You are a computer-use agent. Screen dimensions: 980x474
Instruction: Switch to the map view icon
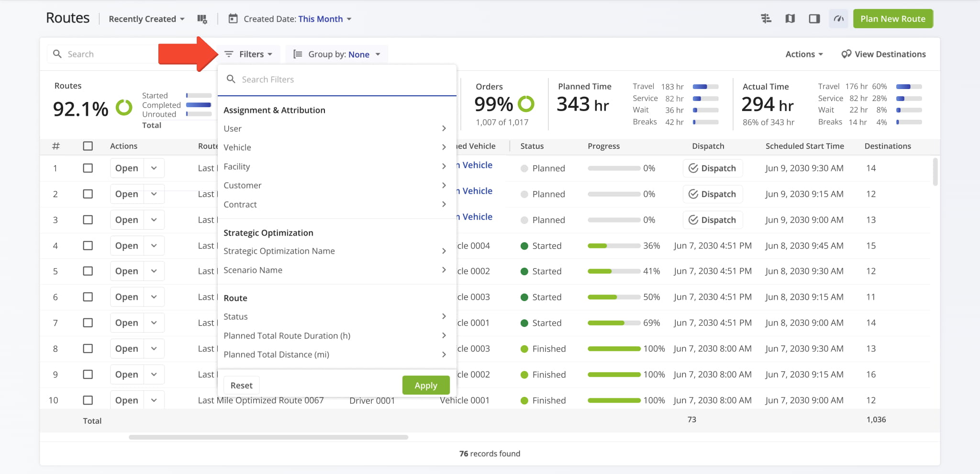(790, 19)
